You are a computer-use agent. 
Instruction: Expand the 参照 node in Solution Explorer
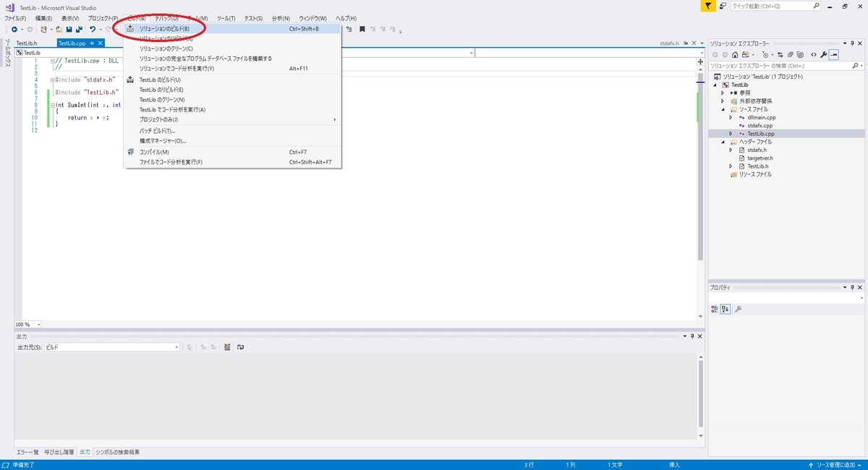click(722, 93)
